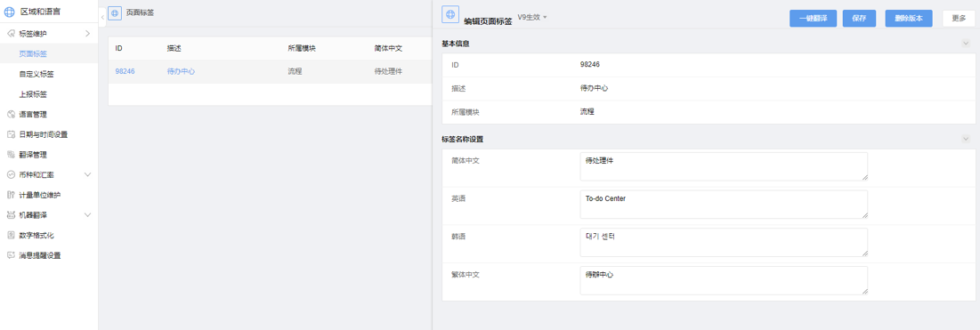Viewport: 980px width, 330px height.
Task: Expand the 币种和汇率 menu
Action: [x=87, y=174]
